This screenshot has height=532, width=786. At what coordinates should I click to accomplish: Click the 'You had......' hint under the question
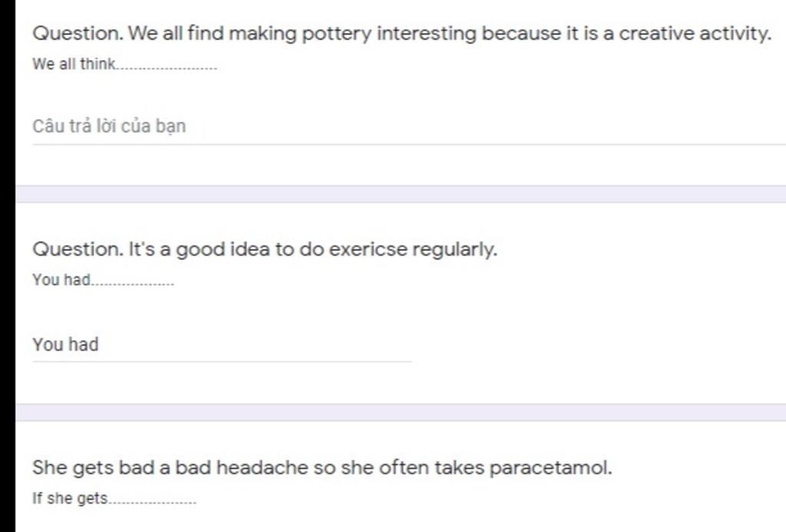(x=104, y=279)
